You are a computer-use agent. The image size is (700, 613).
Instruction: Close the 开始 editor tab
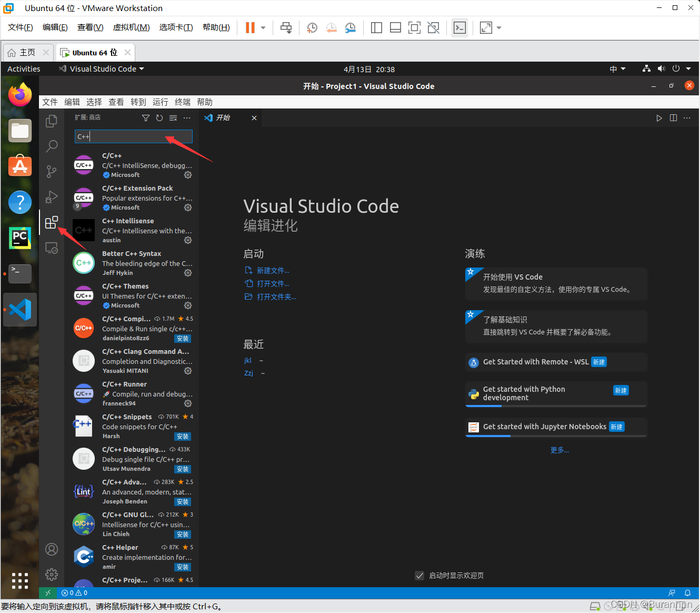coord(254,118)
